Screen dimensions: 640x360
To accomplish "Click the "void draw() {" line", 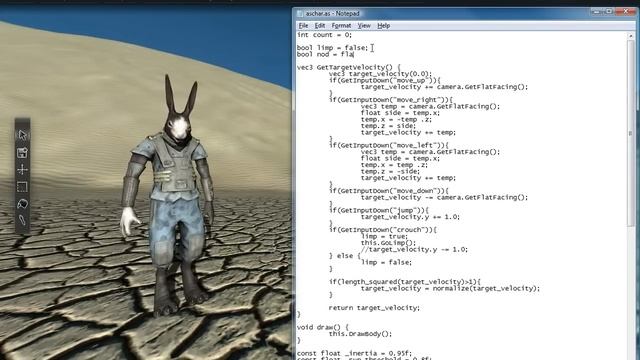I will point(322,327).
